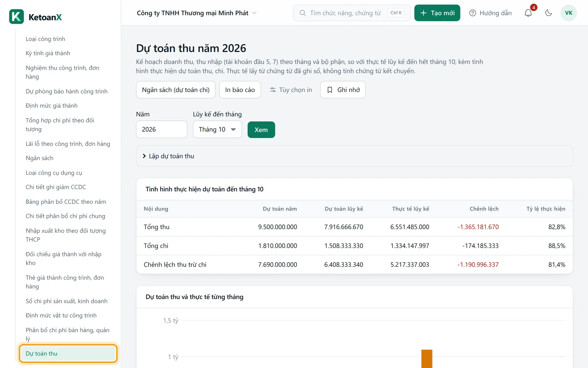Open Ngân sách (dự toán chi) button
The height and width of the screenshot is (368, 588).
[176, 90]
